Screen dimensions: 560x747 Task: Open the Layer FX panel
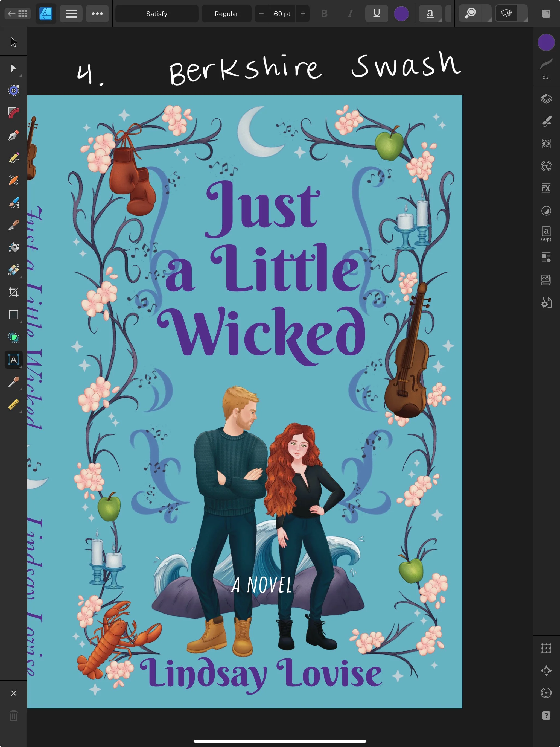(546, 188)
